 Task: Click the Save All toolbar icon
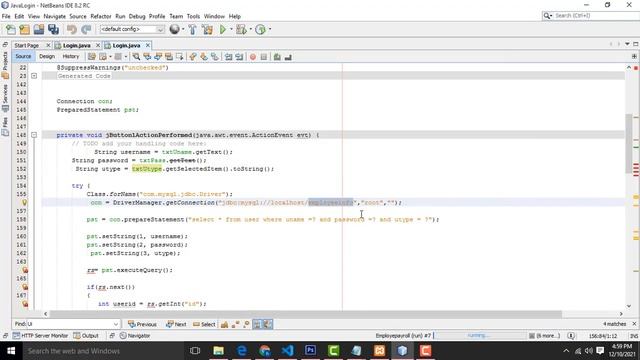(53, 29)
